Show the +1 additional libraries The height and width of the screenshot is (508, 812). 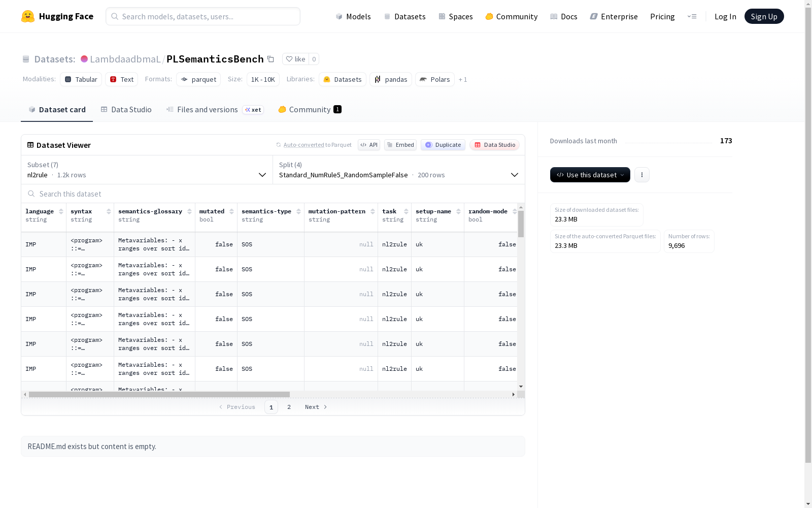[463, 79]
